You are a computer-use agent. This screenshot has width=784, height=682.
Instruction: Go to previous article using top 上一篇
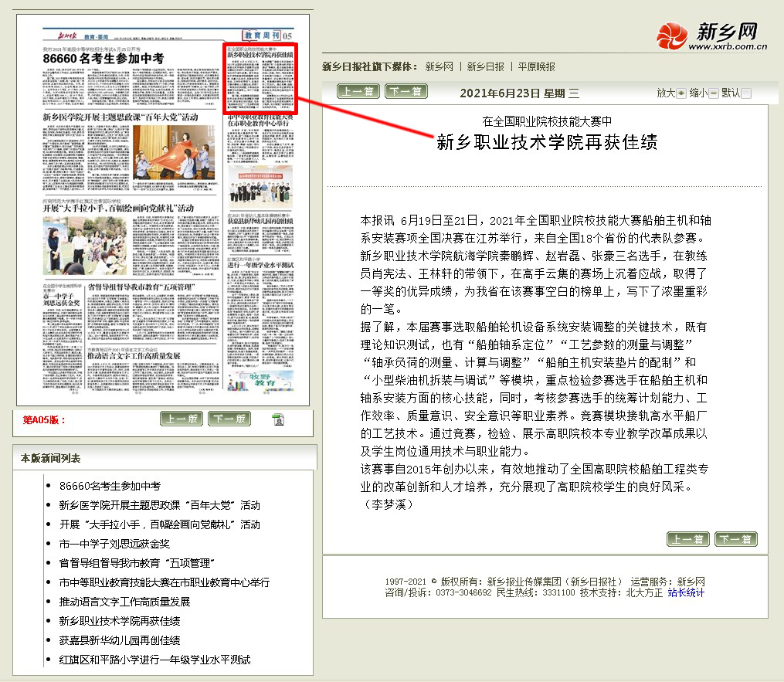pyautogui.click(x=358, y=92)
